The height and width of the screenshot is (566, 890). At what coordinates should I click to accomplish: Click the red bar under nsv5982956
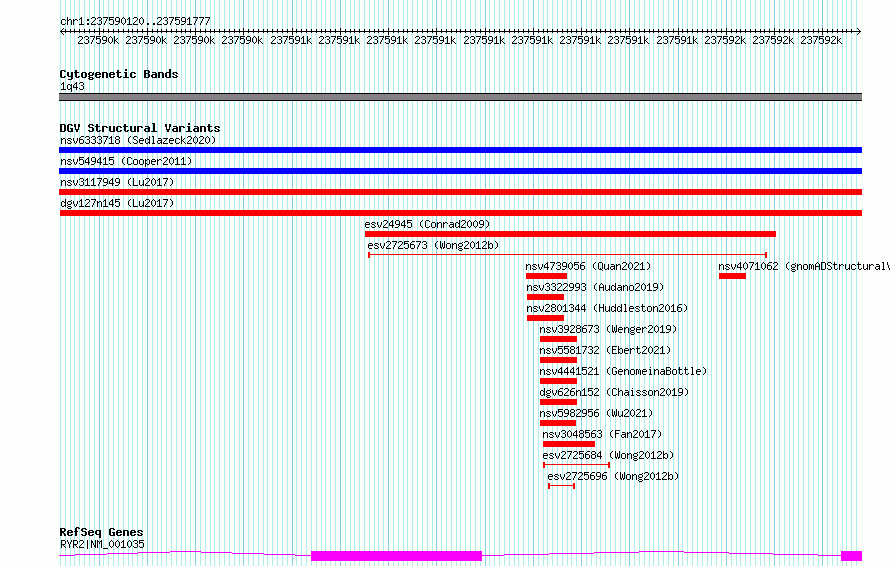tap(557, 423)
